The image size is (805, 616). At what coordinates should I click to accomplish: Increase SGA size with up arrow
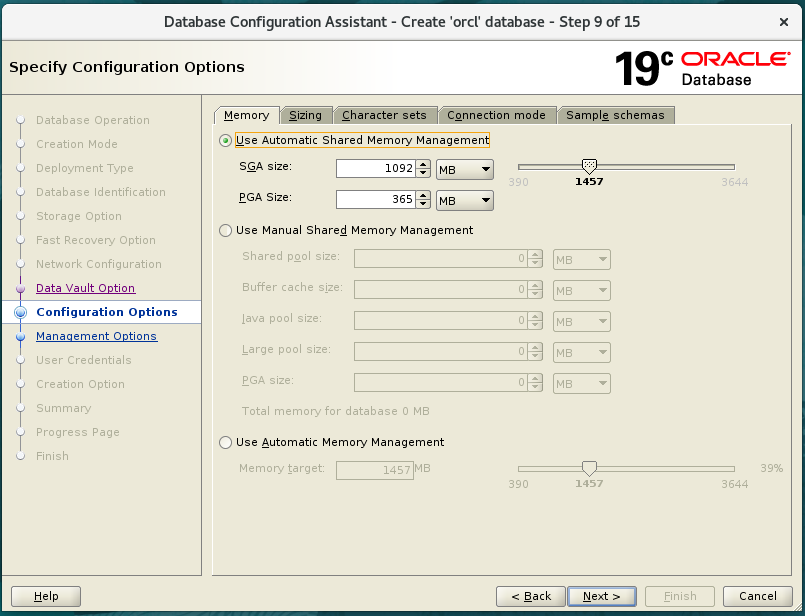[424, 164]
